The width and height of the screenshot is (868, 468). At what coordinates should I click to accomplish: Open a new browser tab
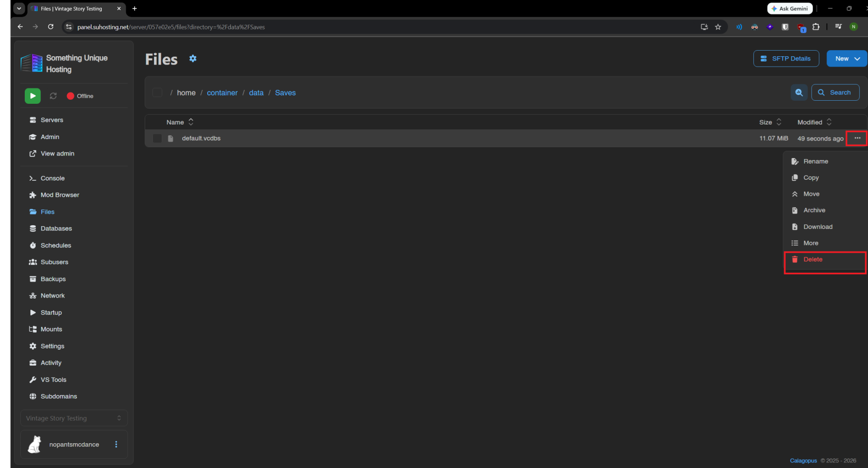134,9
